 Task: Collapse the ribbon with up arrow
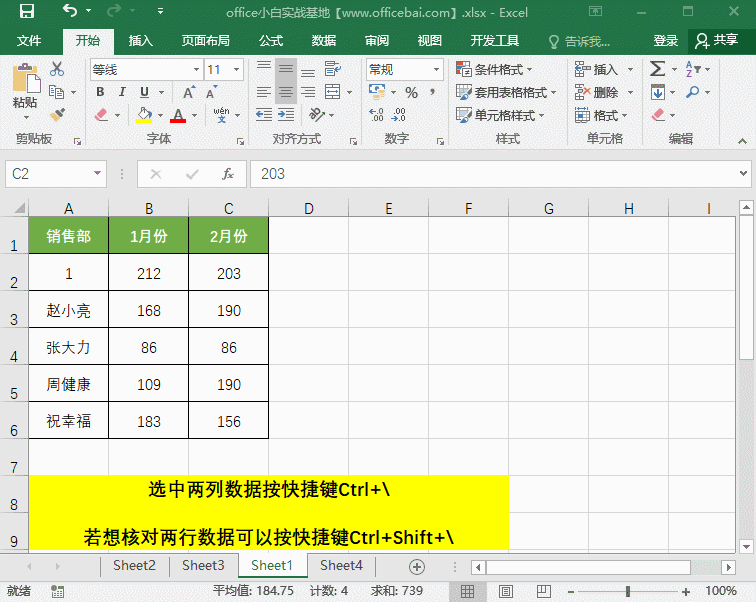coord(742,141)
